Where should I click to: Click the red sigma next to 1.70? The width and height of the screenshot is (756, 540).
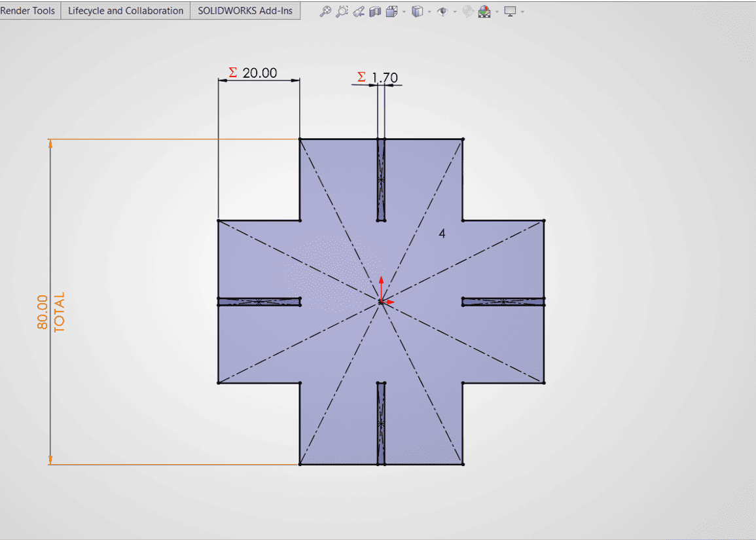(x=361, y=77)
